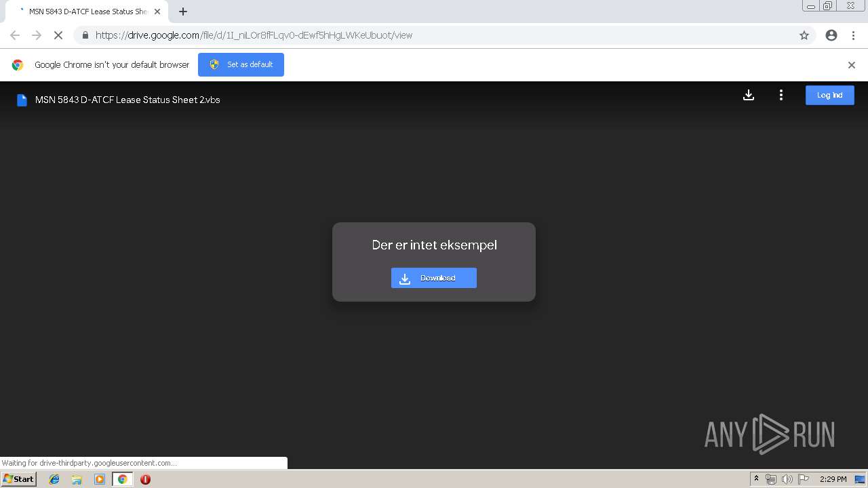Go forward to next page
The height and width of the screenshot is (488, 868).
[37, 35]
